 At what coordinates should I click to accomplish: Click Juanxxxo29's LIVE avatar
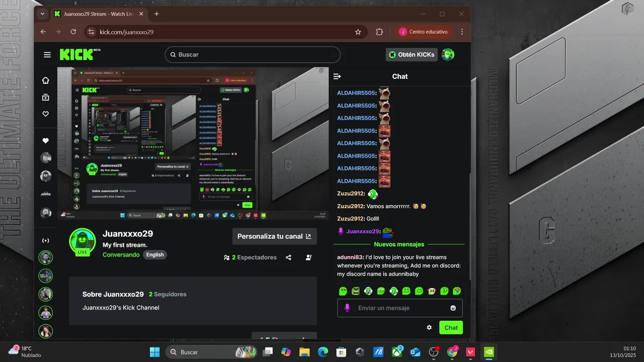(83, 242)
